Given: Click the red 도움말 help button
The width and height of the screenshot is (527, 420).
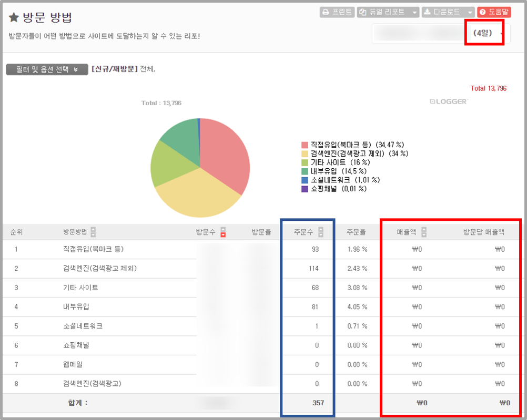Looking at the screenshot, I should (x=493, y=12).
